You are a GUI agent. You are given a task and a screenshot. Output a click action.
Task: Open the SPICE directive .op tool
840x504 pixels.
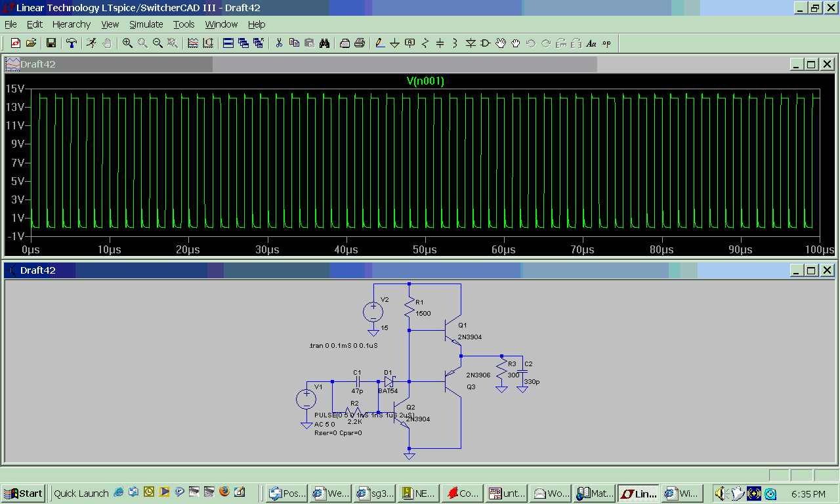[606, 43]
